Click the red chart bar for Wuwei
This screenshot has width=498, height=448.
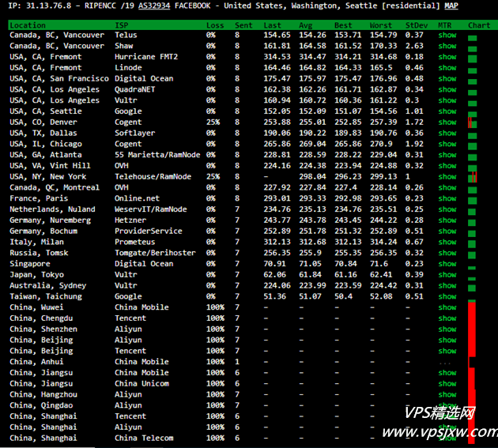click(x=472, y=307)
